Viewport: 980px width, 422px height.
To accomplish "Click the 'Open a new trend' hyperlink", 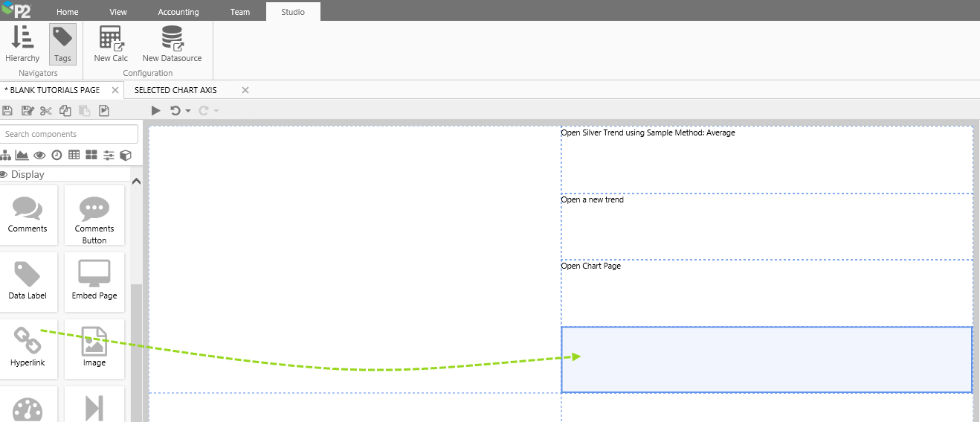I will [x=593, y=199].
